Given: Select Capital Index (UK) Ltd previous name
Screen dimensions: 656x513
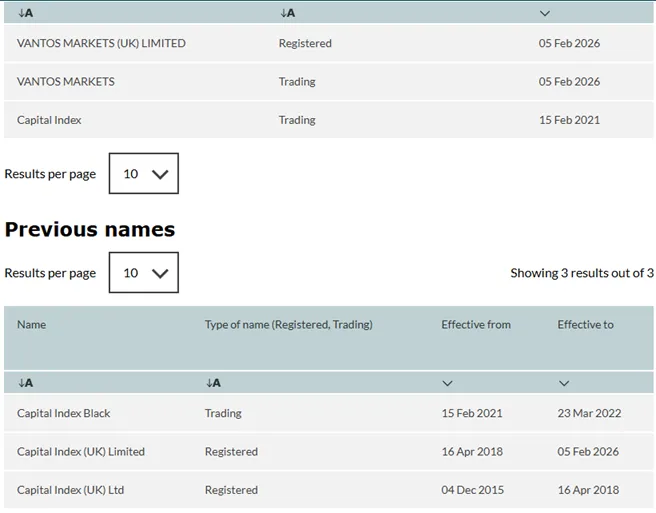Looking at the screenshot, I should [x=70, y=490].
